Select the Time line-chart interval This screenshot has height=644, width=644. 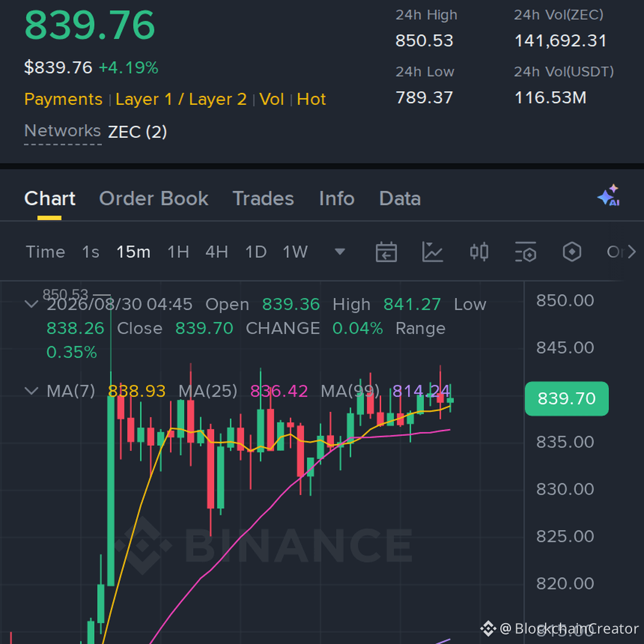(x=45, y=252)
